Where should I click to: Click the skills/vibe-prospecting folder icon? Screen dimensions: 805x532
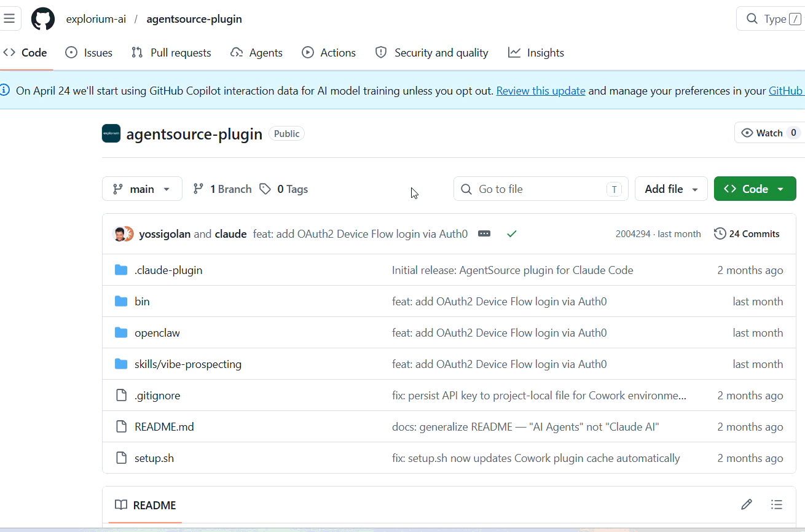coord(121,364)
